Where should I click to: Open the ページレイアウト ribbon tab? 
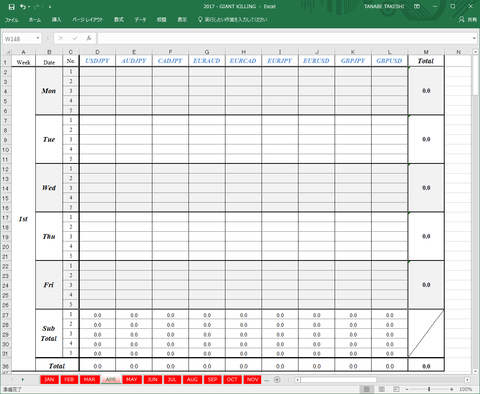(87, 20)
